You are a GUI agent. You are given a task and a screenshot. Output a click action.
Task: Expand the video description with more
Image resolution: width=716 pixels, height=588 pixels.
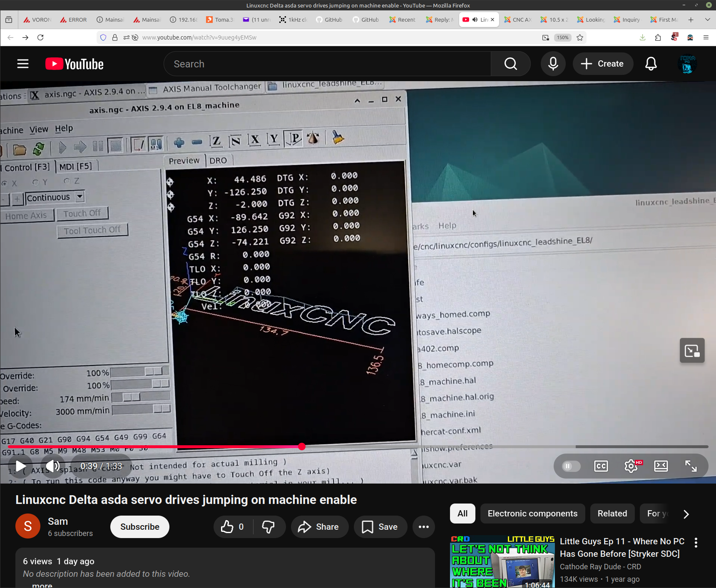42,585
